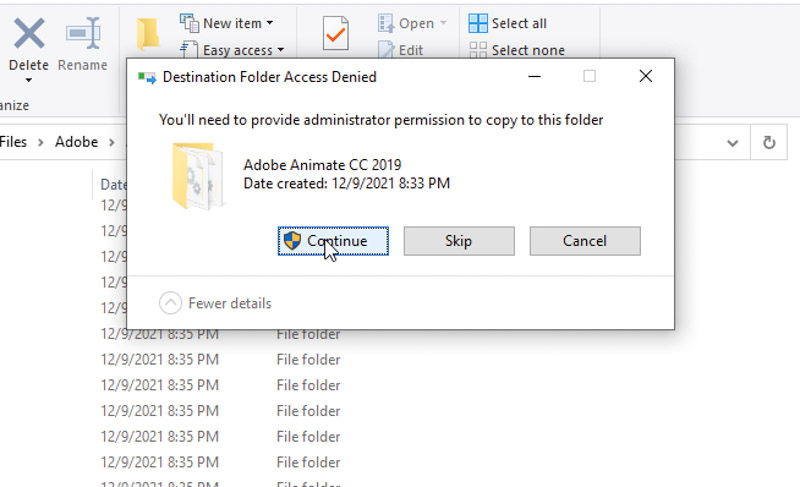Image resolution: width=800 pixels, height=487 pixels.
Task: Click the Select all icon
Action: [479, 23]
